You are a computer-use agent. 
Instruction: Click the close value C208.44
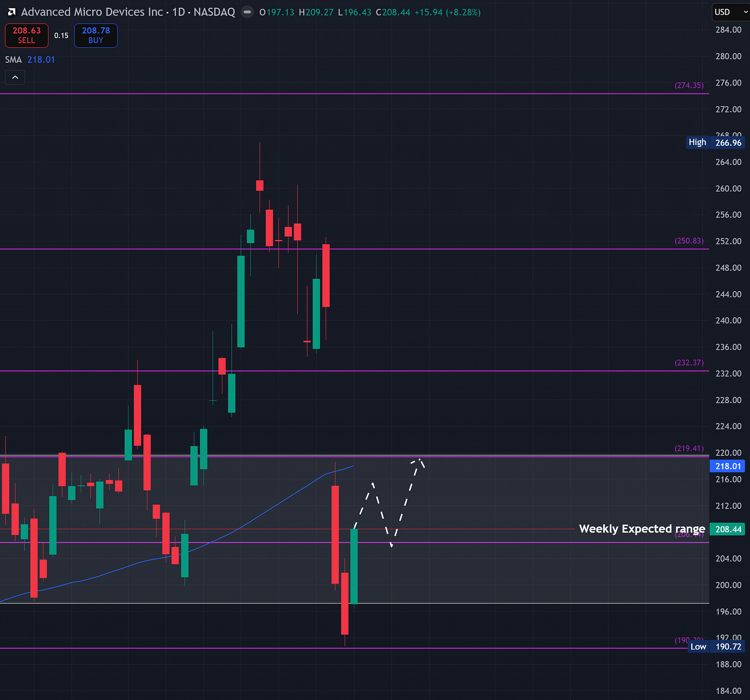coord(393,12)
